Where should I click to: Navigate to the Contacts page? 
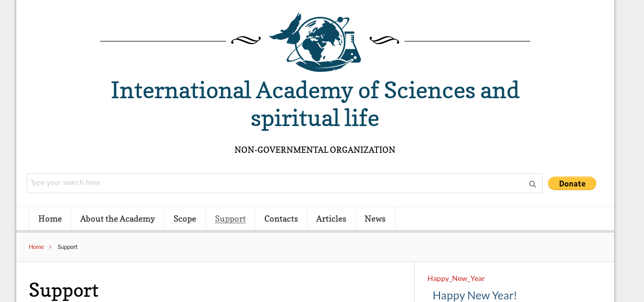click(281, 219)
